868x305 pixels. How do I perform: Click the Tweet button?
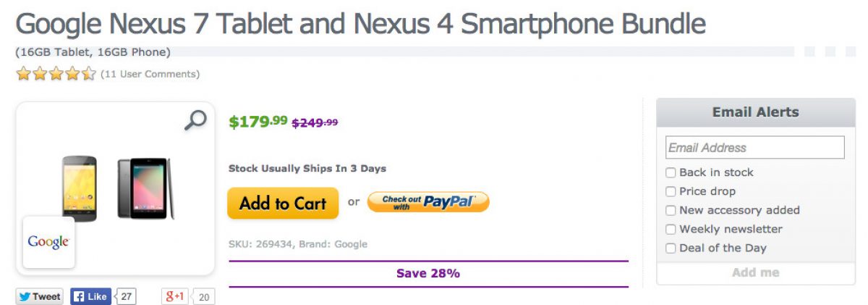[40, 296]
